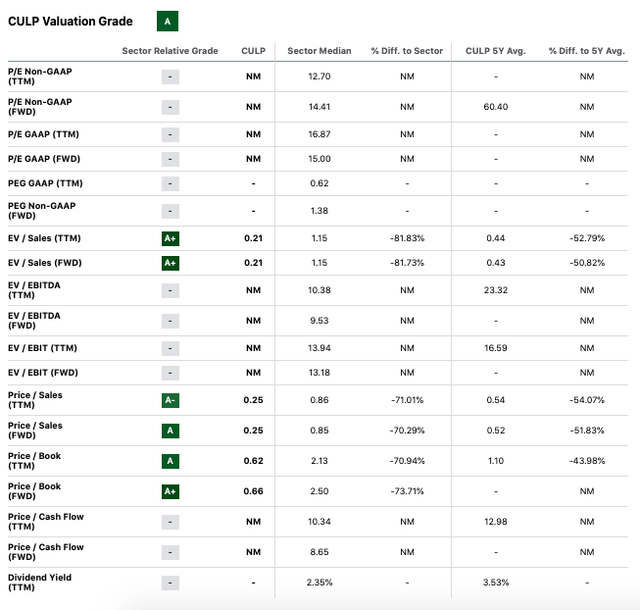This screenshot has height=610, width=640.
Task: Open the Price / Sales (FWD) metric link
Action: pos(35,430)
